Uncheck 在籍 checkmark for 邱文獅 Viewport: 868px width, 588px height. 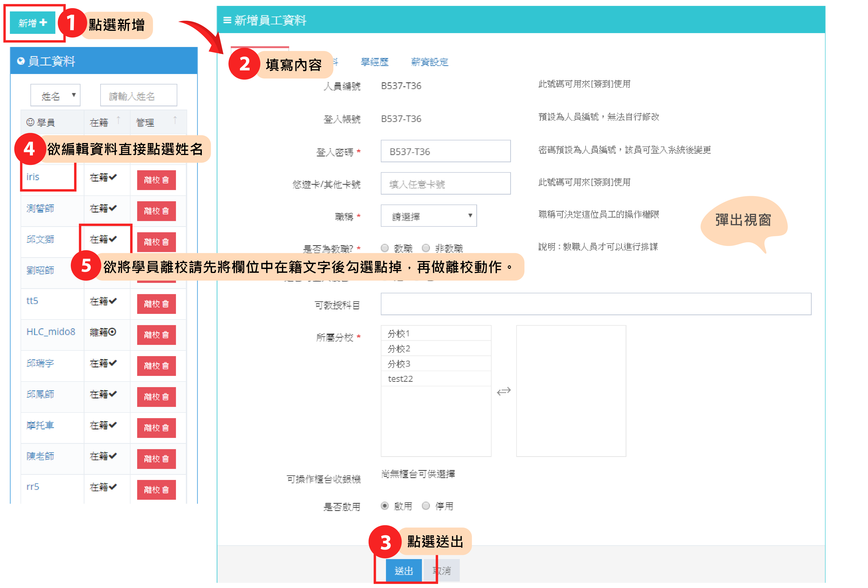tap(113, 239)
